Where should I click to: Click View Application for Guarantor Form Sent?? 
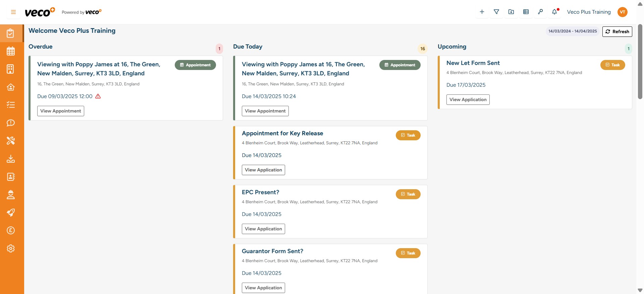click(x=263, y=288)
